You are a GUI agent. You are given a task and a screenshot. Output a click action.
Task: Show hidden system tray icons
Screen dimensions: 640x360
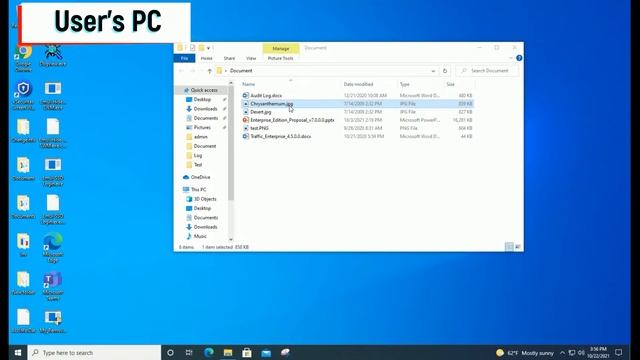[x=562, y=353]
